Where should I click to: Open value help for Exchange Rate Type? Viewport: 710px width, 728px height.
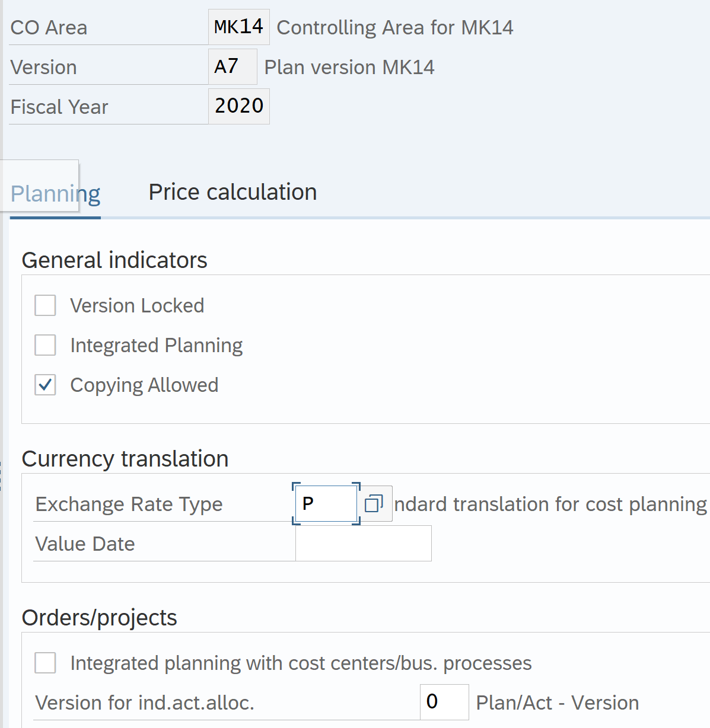[x=374, y=504]
